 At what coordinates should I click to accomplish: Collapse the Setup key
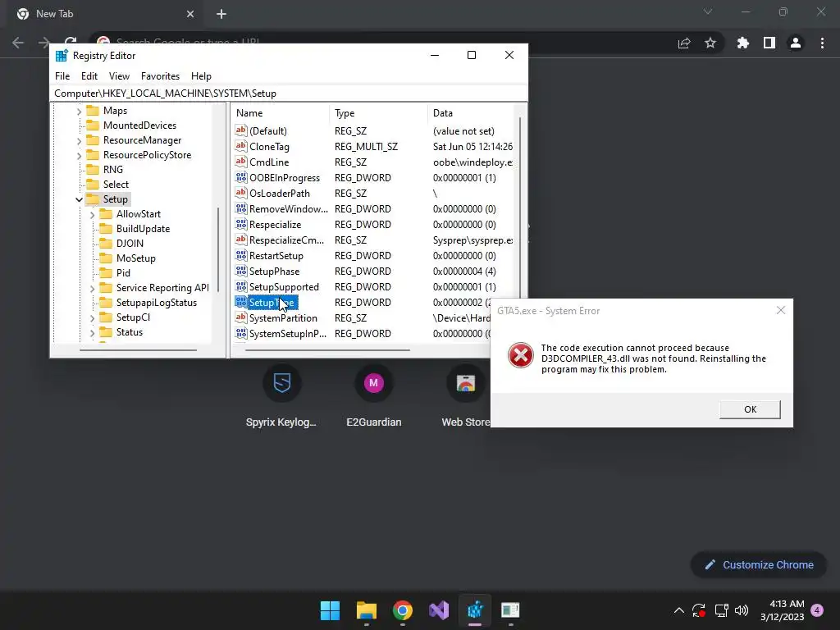[79, 199]
